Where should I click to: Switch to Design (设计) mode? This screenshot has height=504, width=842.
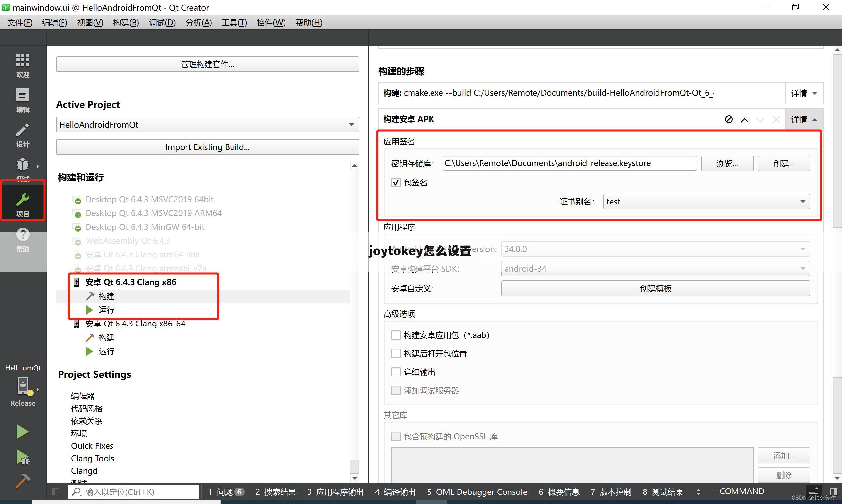(23, 135)
